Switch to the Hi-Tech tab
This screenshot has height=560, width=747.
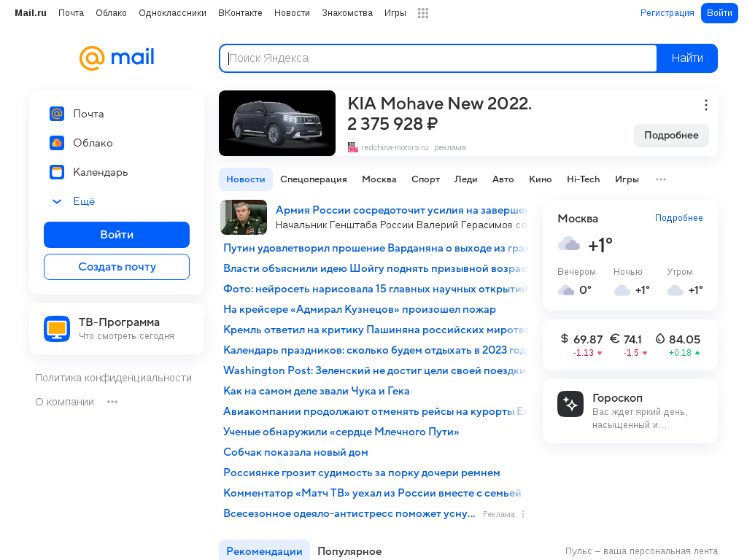[x=583, y=179]
